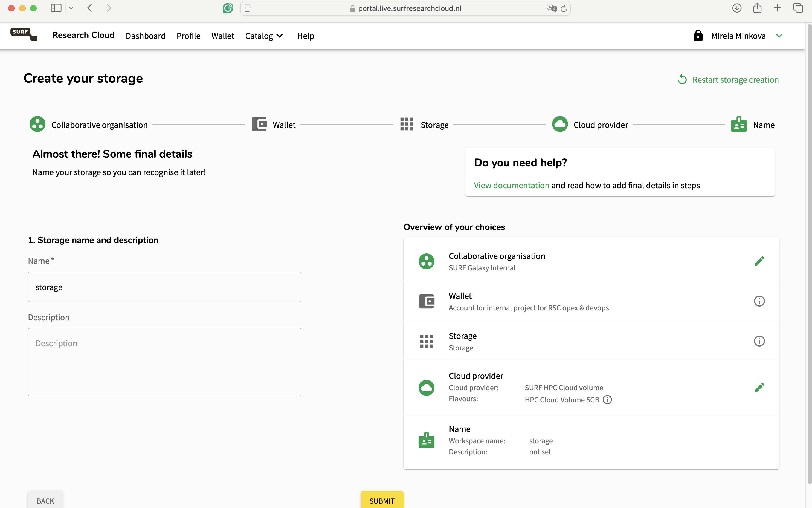The height and width of the screenshot is (508, 812).
Task: Open the View documentation link
Action: click(511, 185)
